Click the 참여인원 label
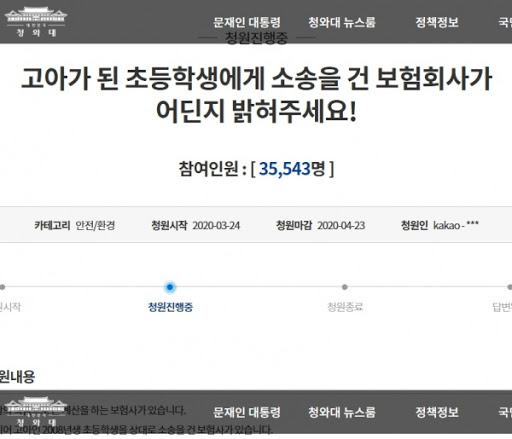512x439 pixels. point(208,169)
